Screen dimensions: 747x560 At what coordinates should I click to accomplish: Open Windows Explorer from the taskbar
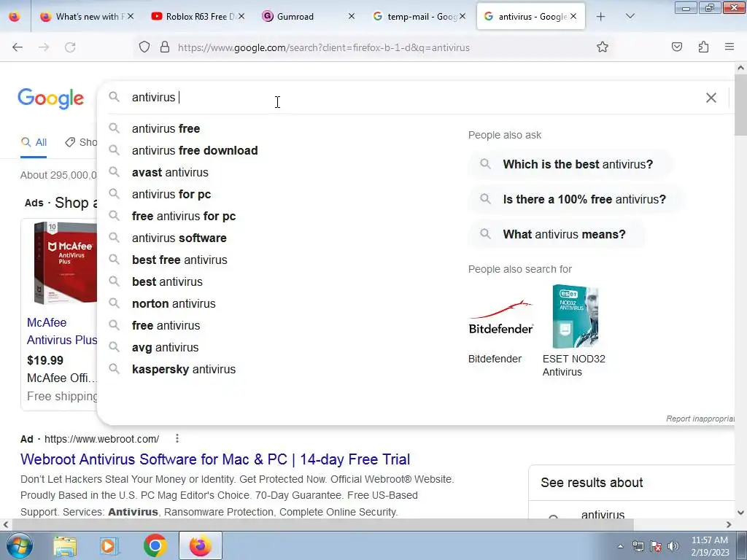tap(65, 545)
